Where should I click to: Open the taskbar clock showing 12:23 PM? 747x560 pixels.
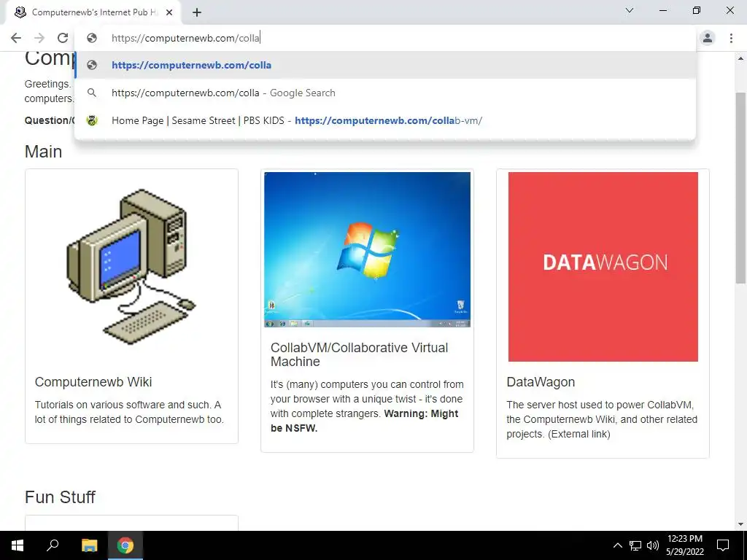click(685, 545)
